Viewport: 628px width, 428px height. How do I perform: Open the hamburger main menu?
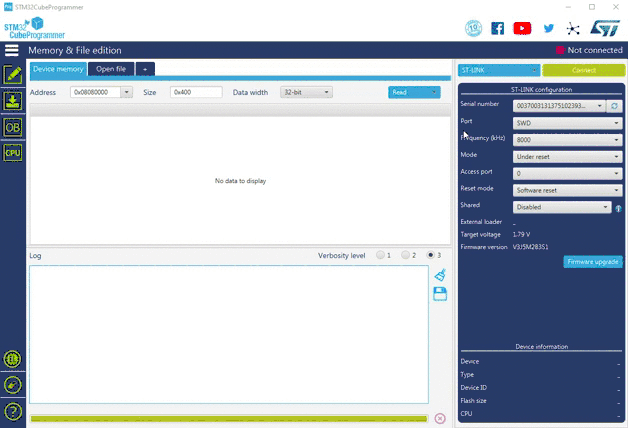click(12, 50)
